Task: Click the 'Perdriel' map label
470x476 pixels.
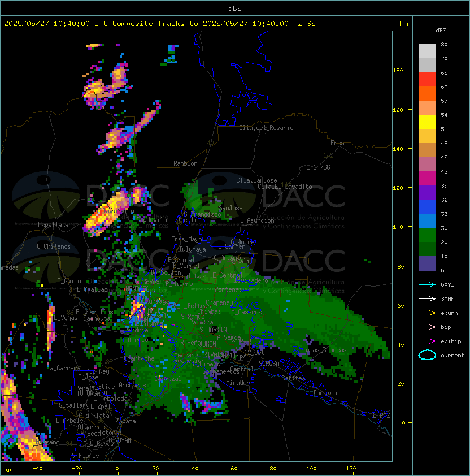Action: point(137,330)
